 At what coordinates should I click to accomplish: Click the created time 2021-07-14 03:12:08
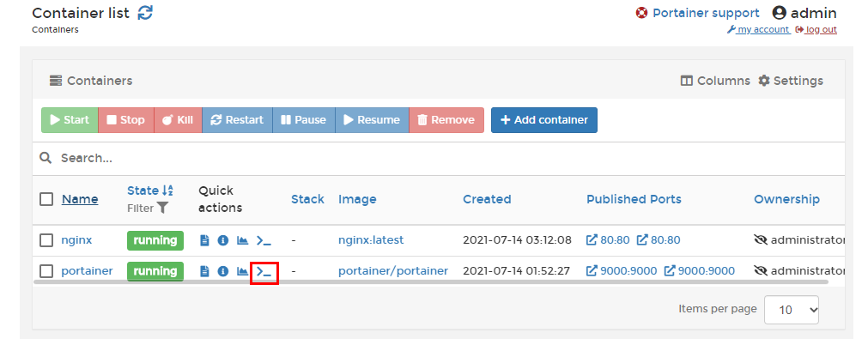coord(517,240)
